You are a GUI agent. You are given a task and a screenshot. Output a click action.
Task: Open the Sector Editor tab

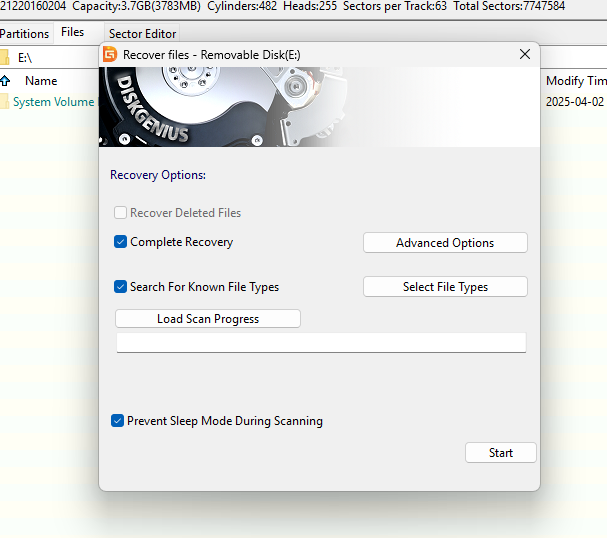[x=142, y=34]
